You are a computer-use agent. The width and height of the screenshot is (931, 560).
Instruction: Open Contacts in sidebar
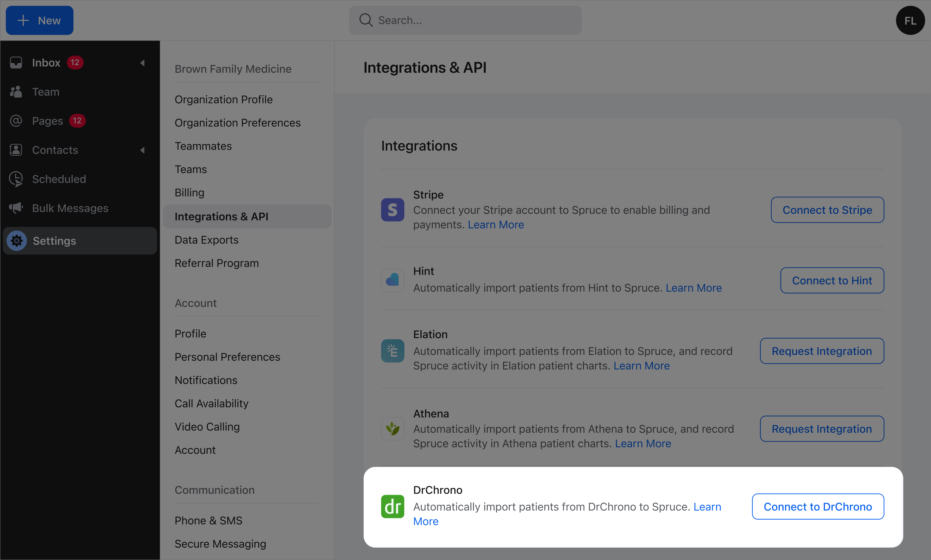pos(80,150)
